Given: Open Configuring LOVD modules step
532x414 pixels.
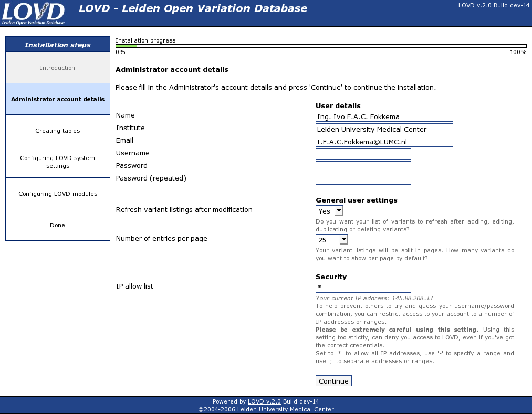Looking at the screenshot, I should pyautogui.click(x=58, y=193).
